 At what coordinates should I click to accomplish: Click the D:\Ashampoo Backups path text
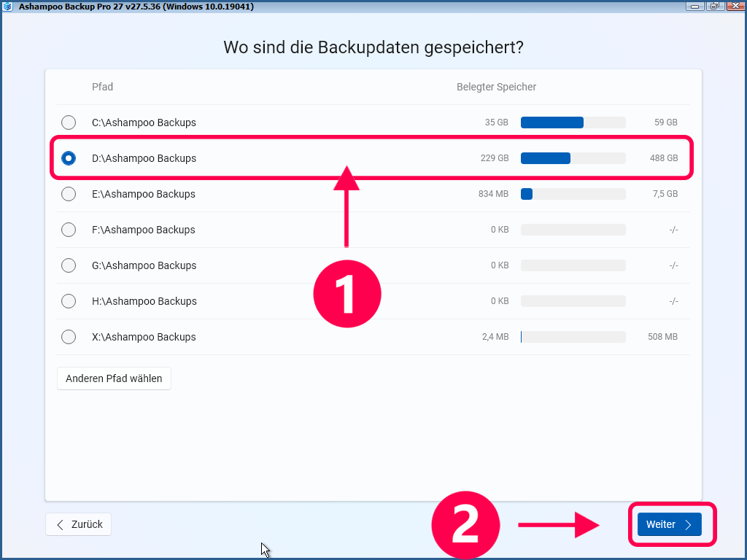[x=144, y=158]
